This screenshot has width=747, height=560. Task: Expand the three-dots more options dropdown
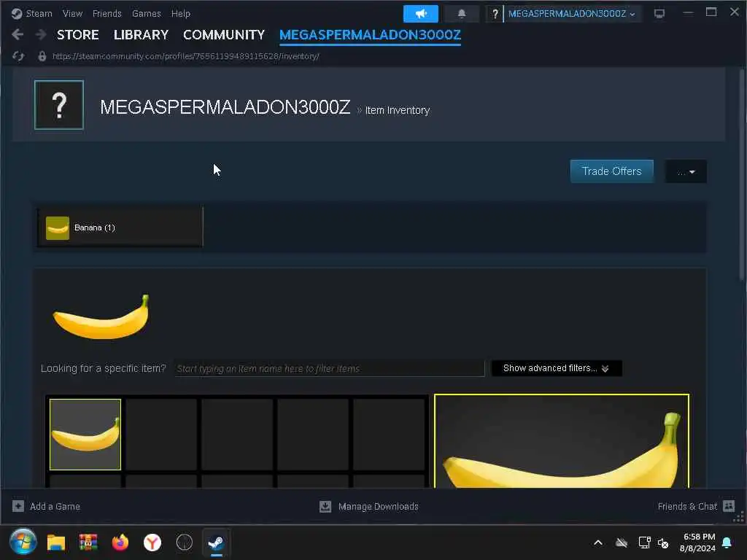[x=686, y=171]
